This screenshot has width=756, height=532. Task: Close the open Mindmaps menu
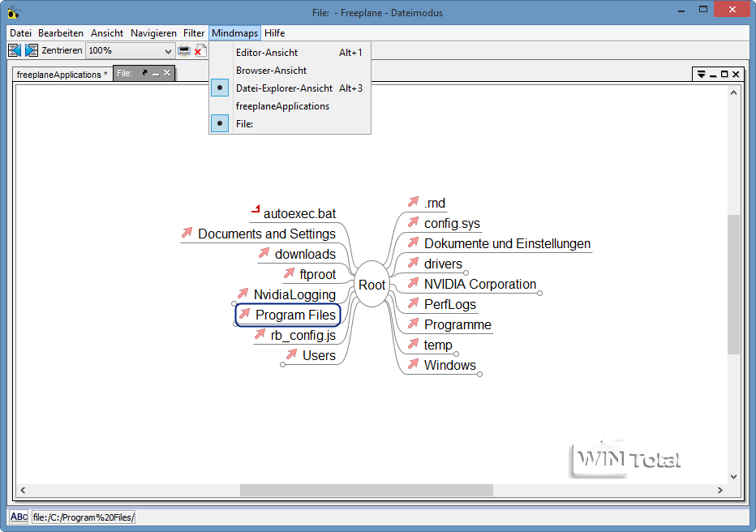(x=234, y=33)
